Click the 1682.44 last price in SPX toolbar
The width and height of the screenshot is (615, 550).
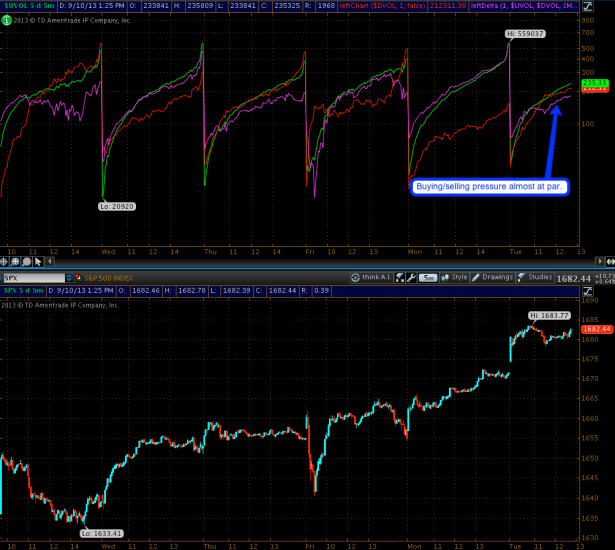tap(573, 279)
